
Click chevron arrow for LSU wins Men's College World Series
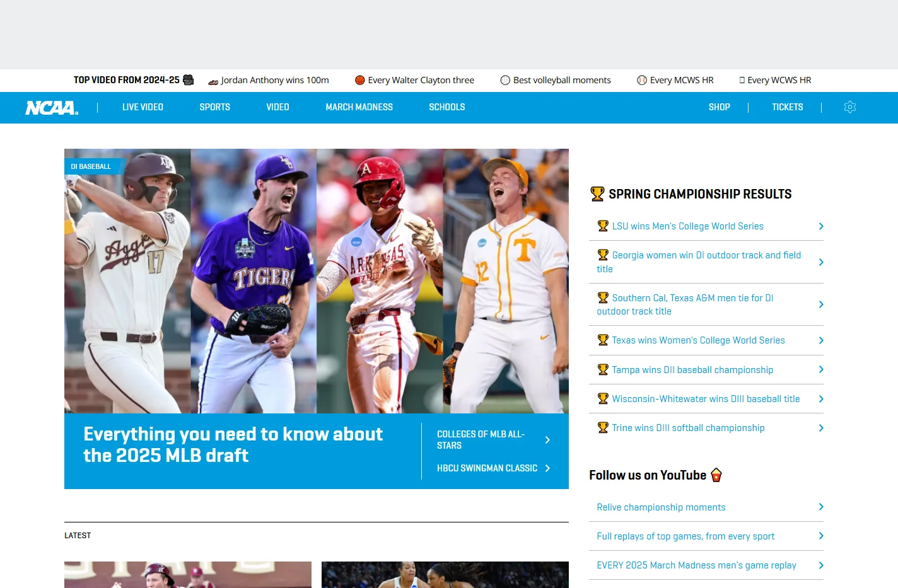(821, 226)
